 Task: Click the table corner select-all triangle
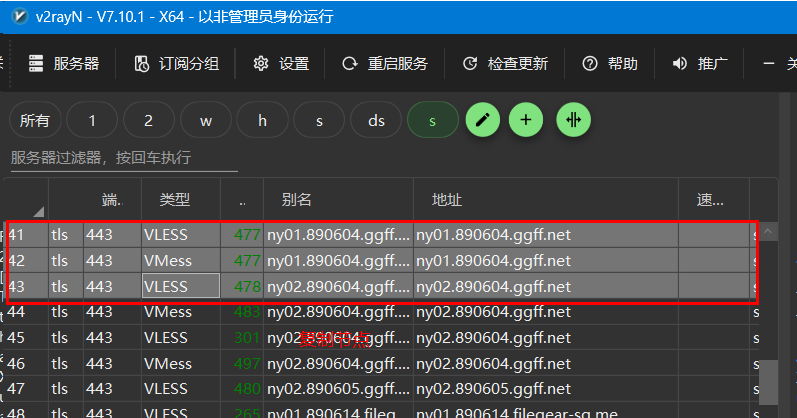pos(38,211)
